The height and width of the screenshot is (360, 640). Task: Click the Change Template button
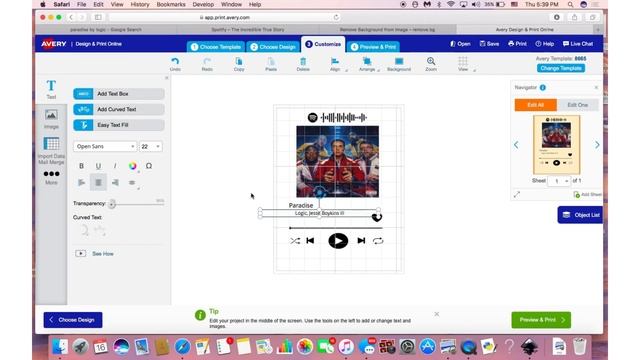tap(561, 68)
